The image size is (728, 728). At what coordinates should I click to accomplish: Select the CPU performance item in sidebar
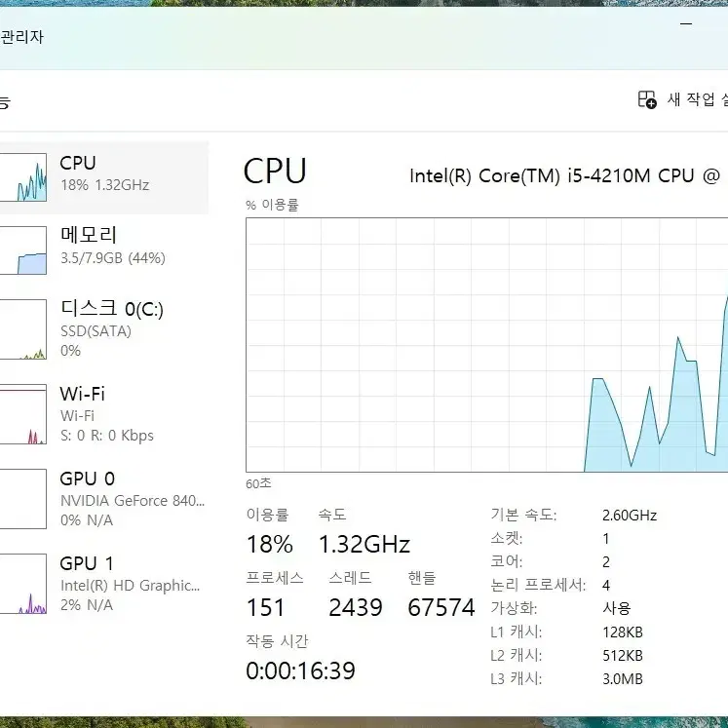[x=104, y=177]
